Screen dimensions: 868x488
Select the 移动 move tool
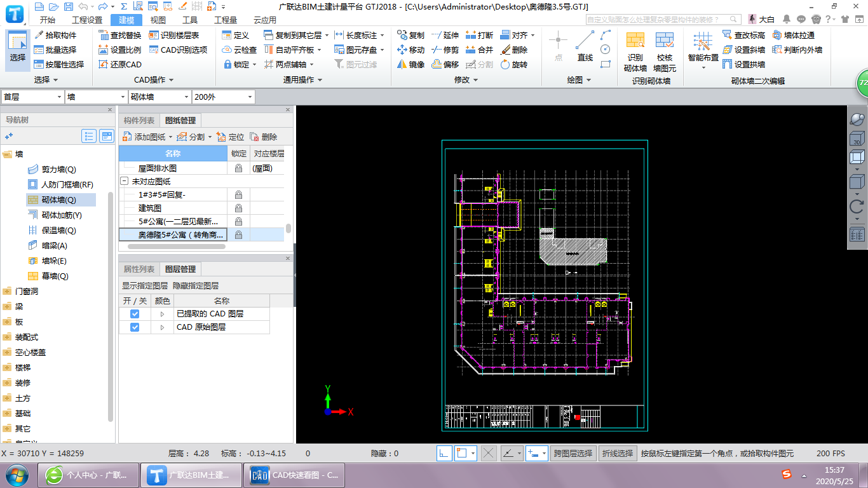[410, 50]
